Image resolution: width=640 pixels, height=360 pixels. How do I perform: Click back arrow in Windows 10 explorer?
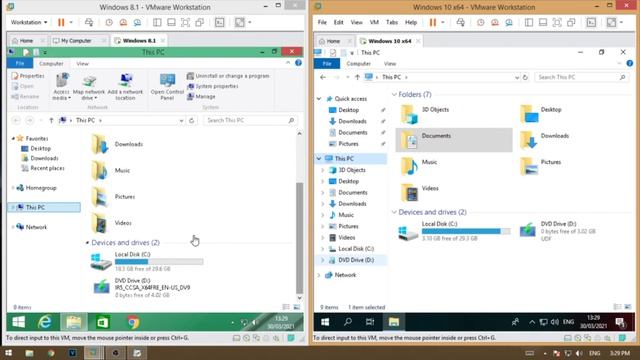click(x=323, y=77)
